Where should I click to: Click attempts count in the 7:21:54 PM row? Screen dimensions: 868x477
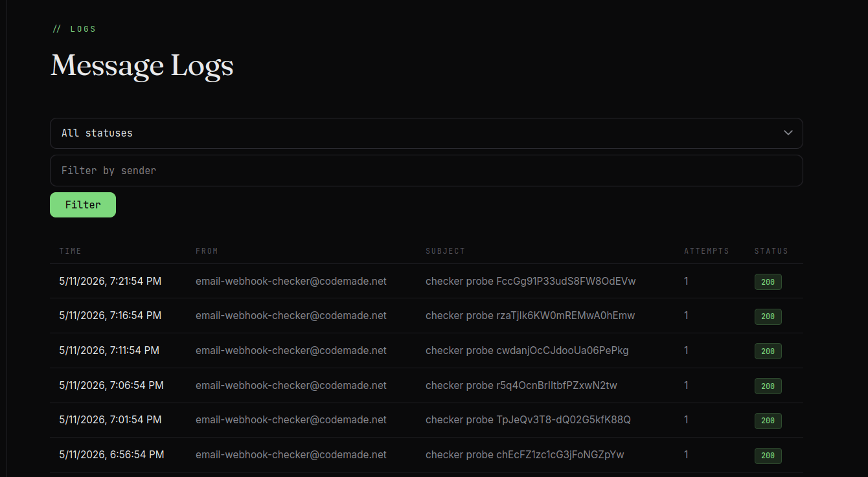coord(687,281)
